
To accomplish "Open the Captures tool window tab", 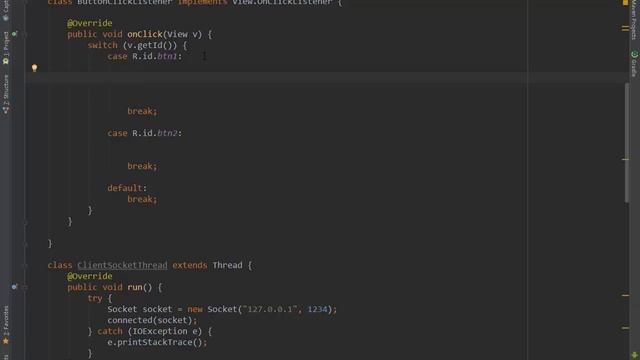I will pos(6,10).
